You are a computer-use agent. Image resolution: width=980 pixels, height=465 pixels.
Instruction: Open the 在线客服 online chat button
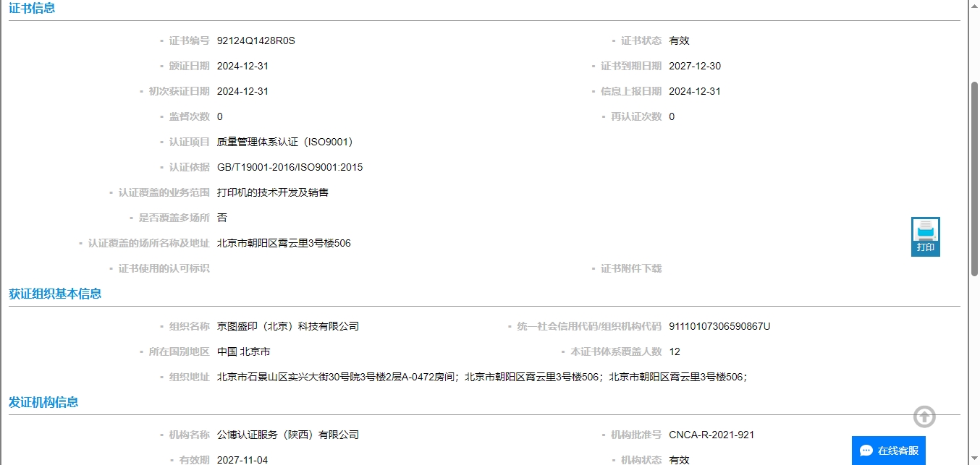[888, 451]
